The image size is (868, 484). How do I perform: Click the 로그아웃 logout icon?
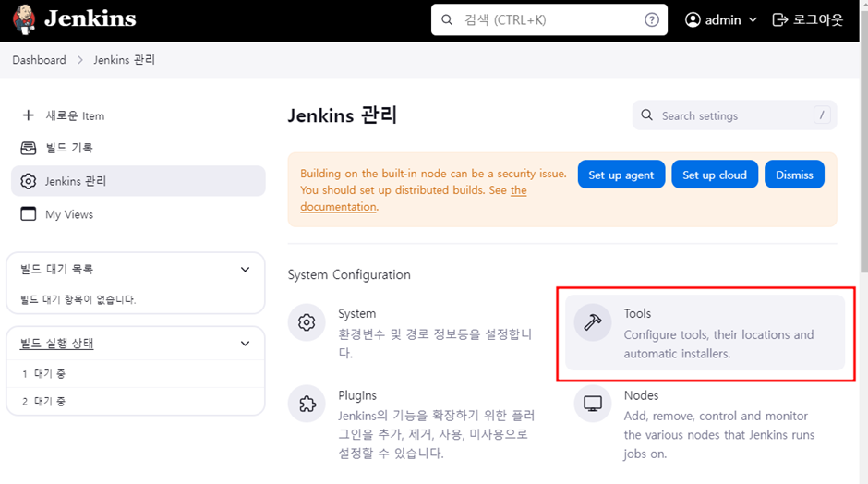pos(779,20)
